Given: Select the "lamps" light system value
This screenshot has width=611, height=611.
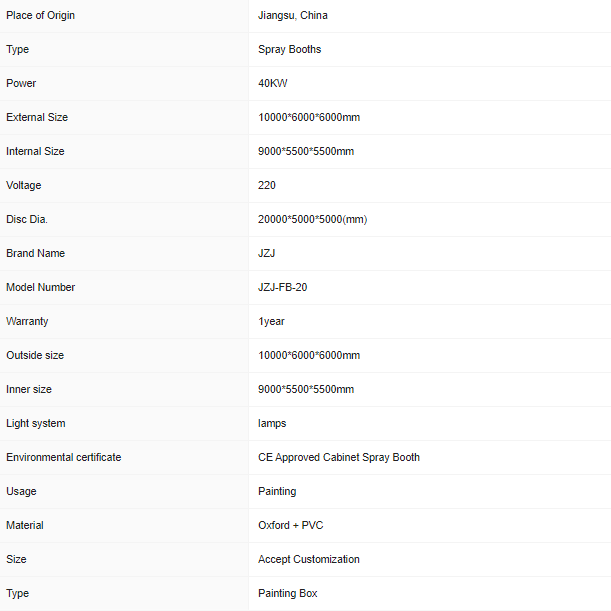Looking at the screenshot, I should (272, 423).
